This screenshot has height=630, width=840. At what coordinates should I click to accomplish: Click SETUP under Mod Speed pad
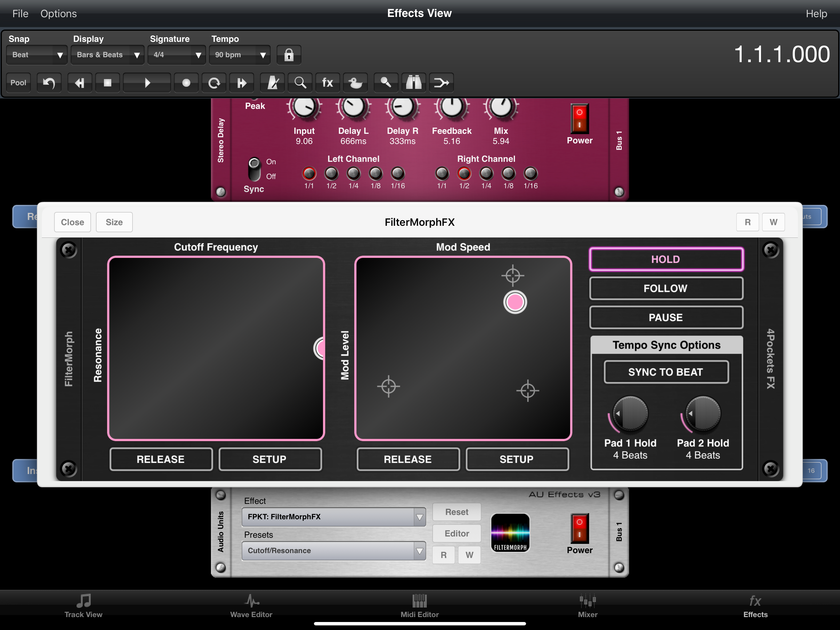pyautogui.click(x=517, y=459)
